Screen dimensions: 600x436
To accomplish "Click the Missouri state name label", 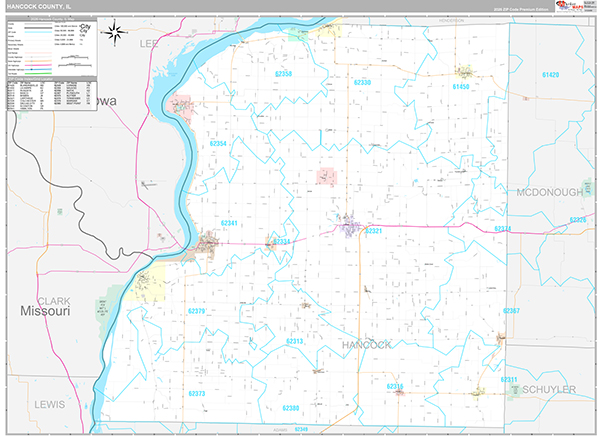I will (45, 311).
